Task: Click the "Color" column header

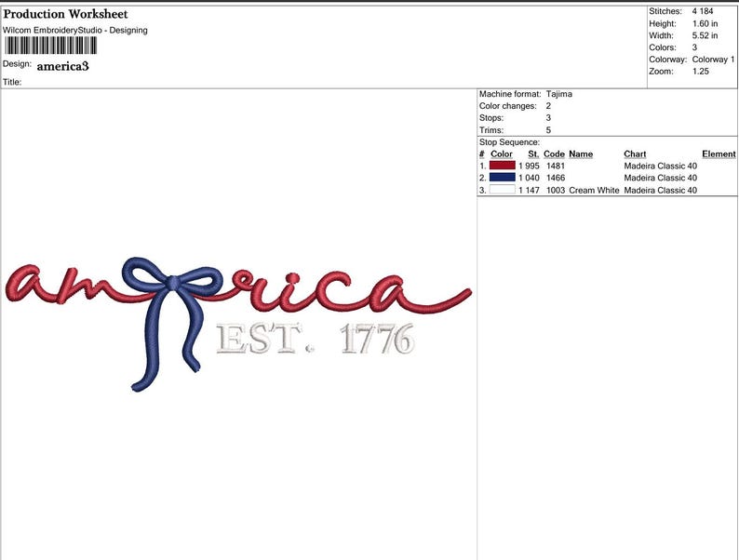Action: coord(502,154)
